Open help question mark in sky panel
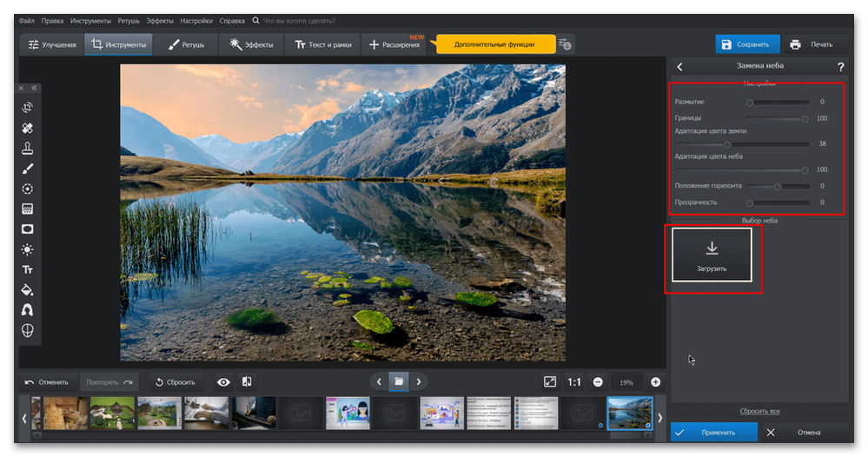Viewport: 868px width, 457px height. 840,66
